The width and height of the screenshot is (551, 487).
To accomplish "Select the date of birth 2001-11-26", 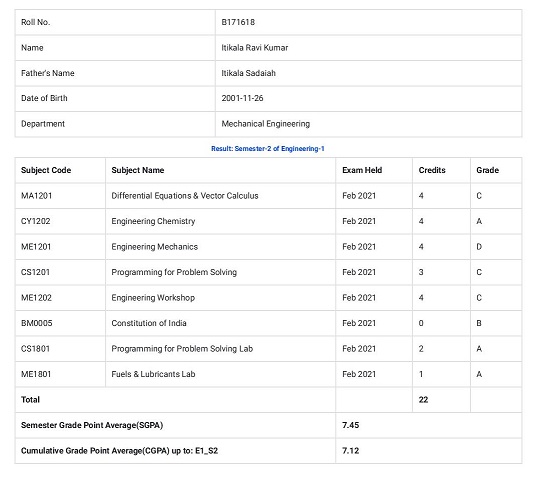I will pyautogui.click(x=242, y=98).
